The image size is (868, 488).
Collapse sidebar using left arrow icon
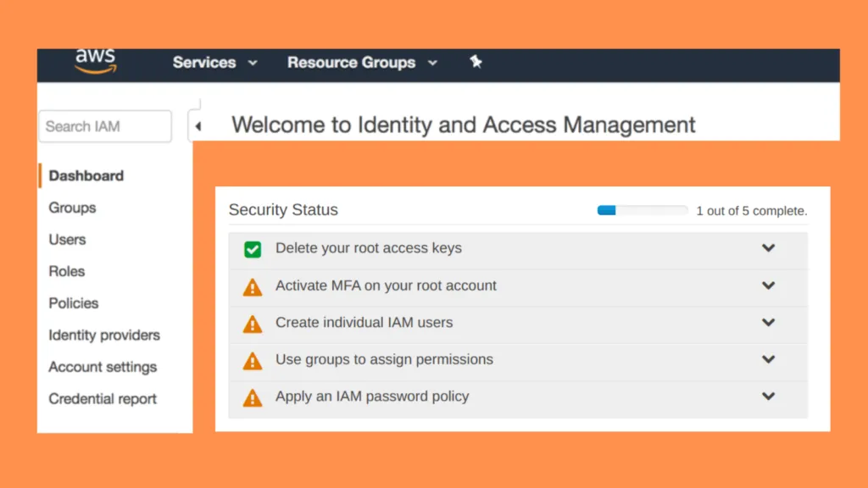[198, 126]
